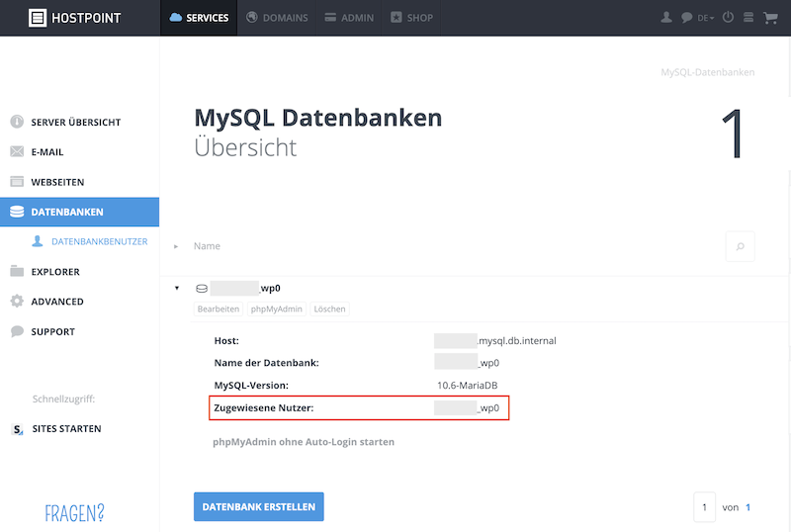Click the Datenbankbenutzer person icon
The height and width of the screenshot is (532, 791).
click(38, 241)
